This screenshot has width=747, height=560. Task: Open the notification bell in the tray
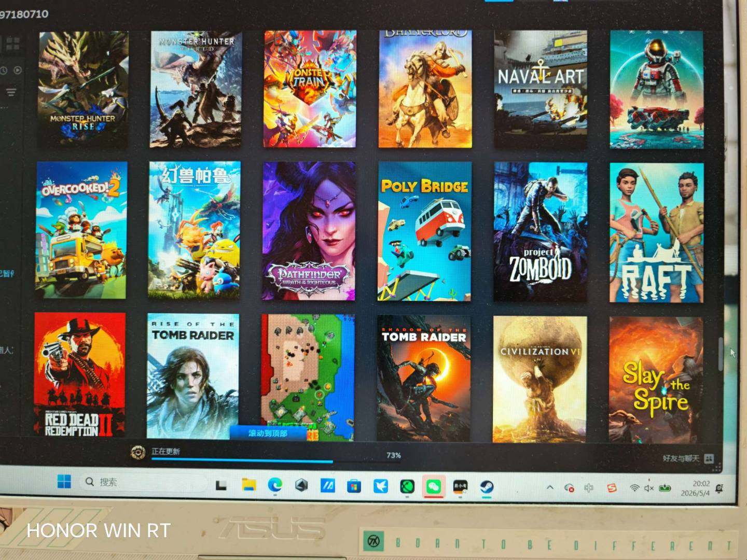point(720,488)
